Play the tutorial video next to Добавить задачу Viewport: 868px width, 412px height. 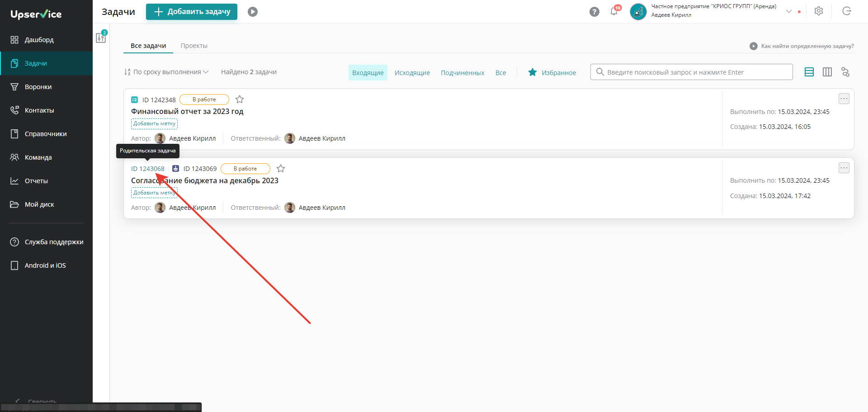pos(253,12)
